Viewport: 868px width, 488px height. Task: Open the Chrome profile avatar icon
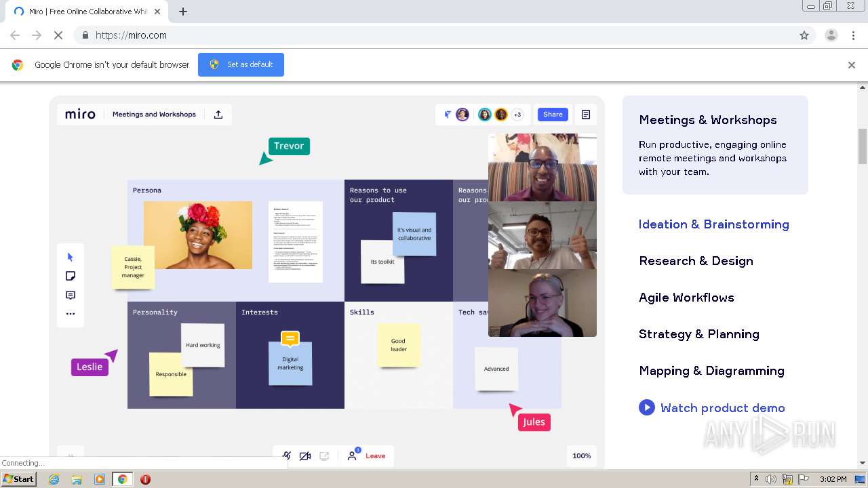point(831,35)
